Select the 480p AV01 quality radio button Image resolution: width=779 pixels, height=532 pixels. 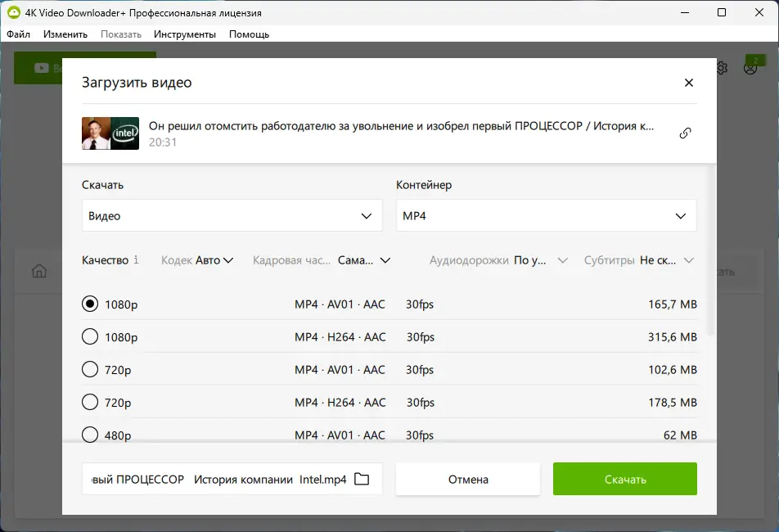90,435
